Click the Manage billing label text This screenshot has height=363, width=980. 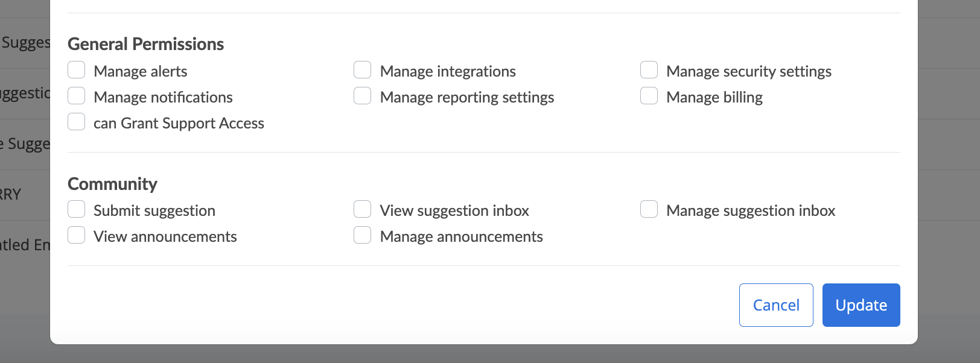(x=714, y=96)
